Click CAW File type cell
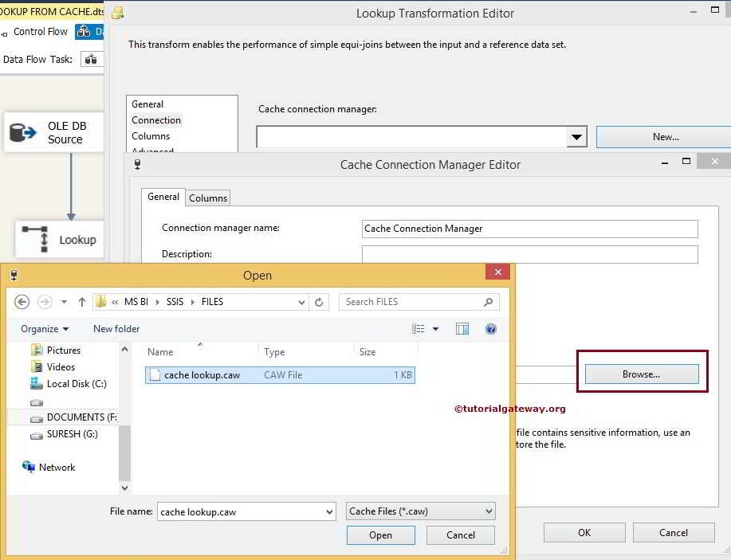Screen dimensions: 731x560 (x=283, y=374)
